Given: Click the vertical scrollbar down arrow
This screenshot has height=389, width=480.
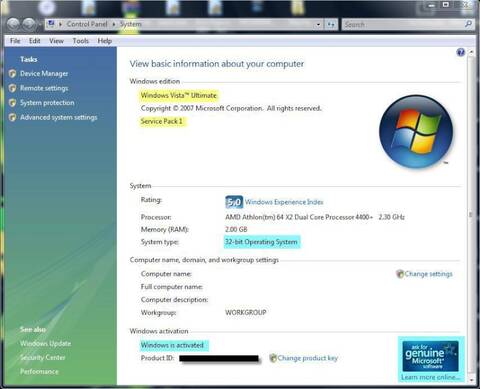Looking at the screenshot, I should [x=471, y=380].
